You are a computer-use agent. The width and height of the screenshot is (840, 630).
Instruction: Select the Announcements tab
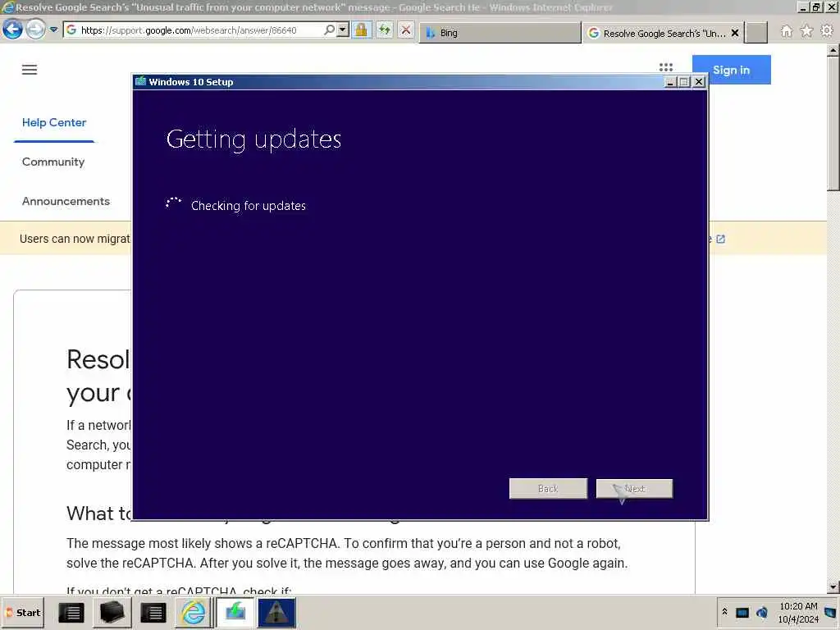click(x=66, y=202)
